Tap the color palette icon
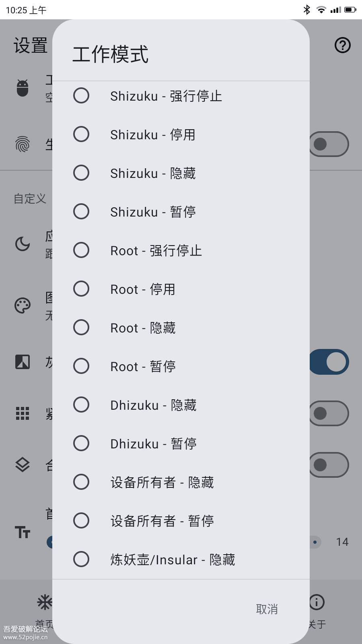 point(23,306)
